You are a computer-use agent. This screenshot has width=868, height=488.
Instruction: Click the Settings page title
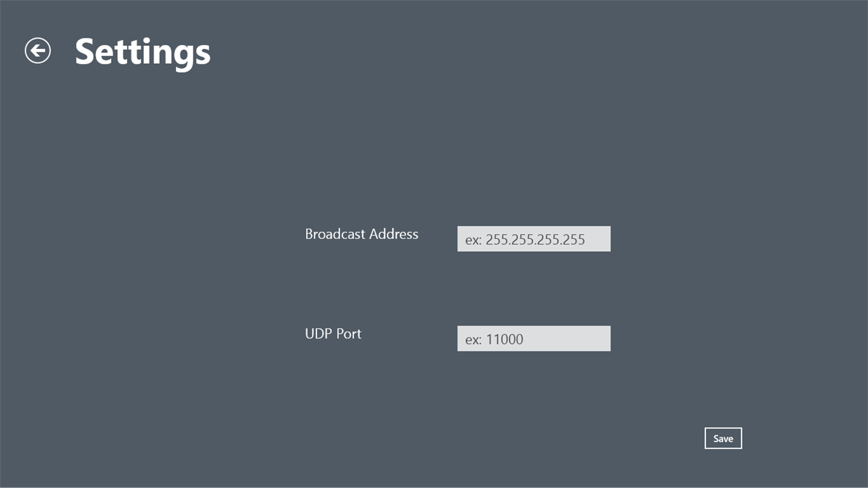[143, 52]
